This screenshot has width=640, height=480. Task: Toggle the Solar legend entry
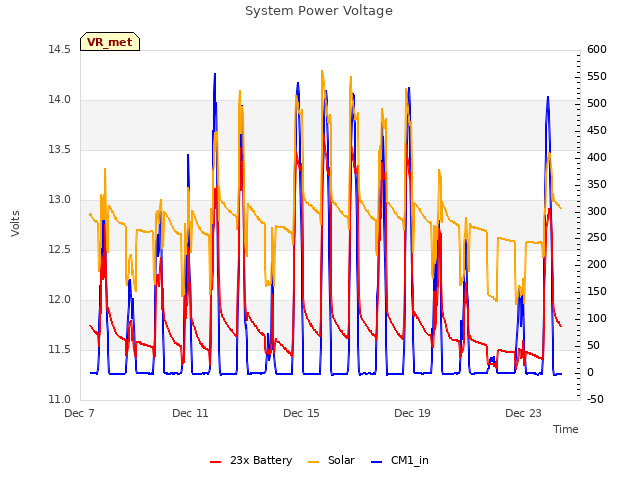tap(331, 460)
